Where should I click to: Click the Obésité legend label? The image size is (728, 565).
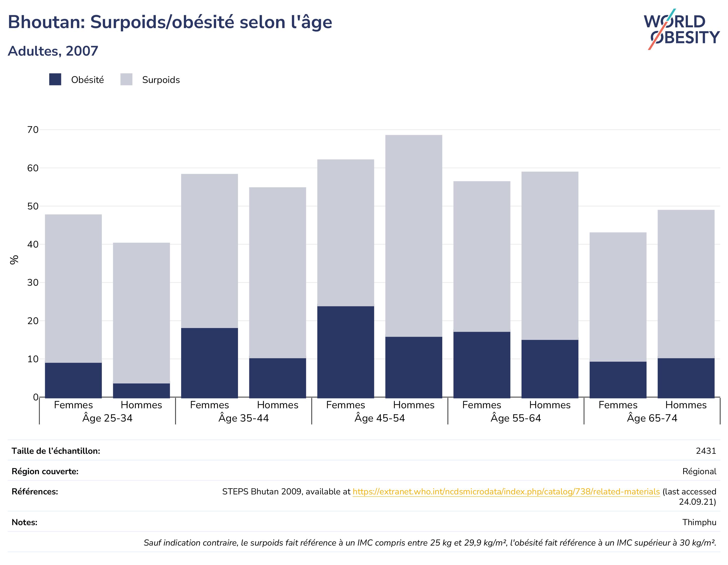[87, 80]
